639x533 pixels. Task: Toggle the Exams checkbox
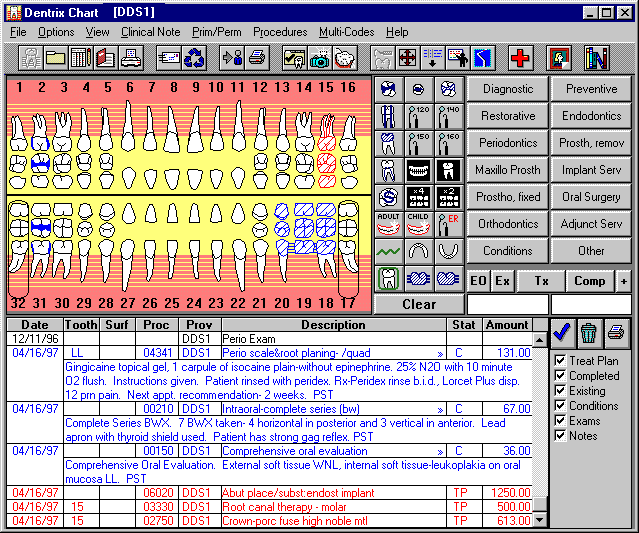point(560,421)
